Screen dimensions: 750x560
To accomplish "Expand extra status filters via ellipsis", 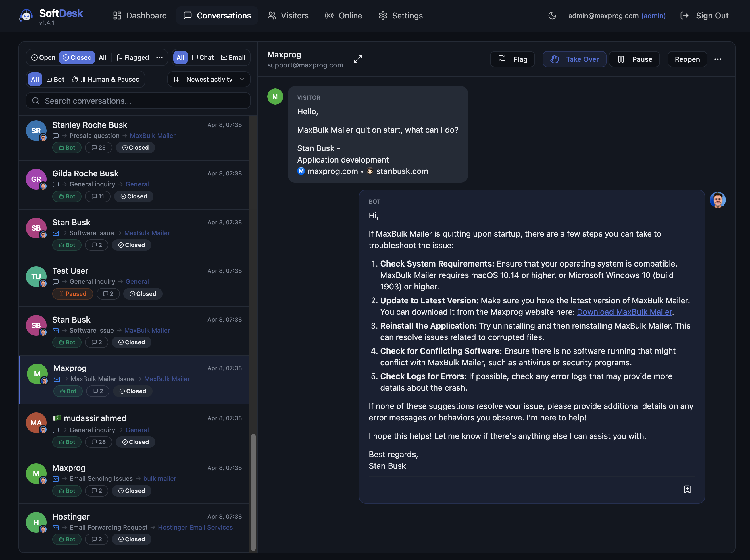I will [160, 57].
